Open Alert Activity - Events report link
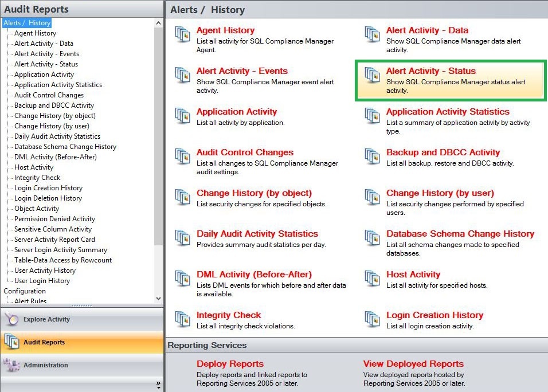 242,71
